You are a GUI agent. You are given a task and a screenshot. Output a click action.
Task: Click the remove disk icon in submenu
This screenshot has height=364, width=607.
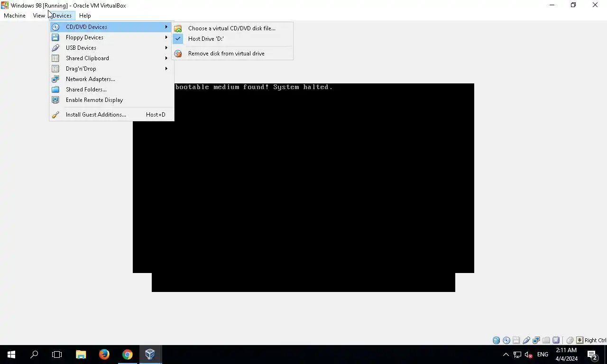(x=178, y=54)
